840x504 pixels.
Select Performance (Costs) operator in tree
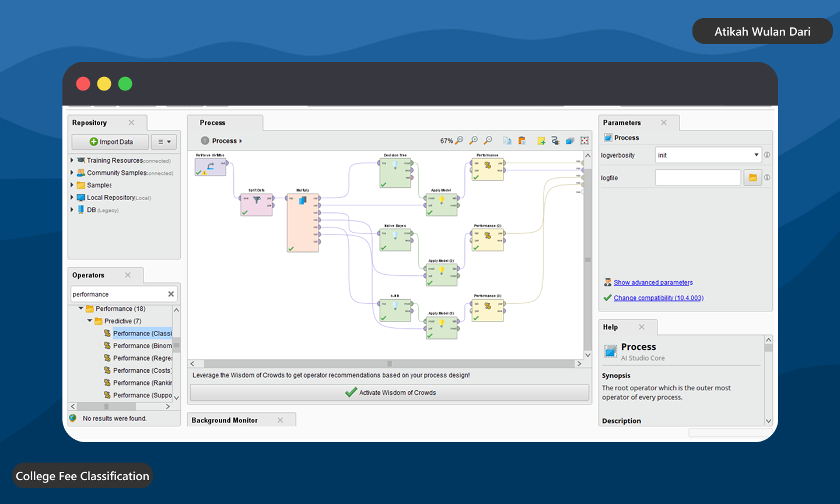(x=142, y=370)
